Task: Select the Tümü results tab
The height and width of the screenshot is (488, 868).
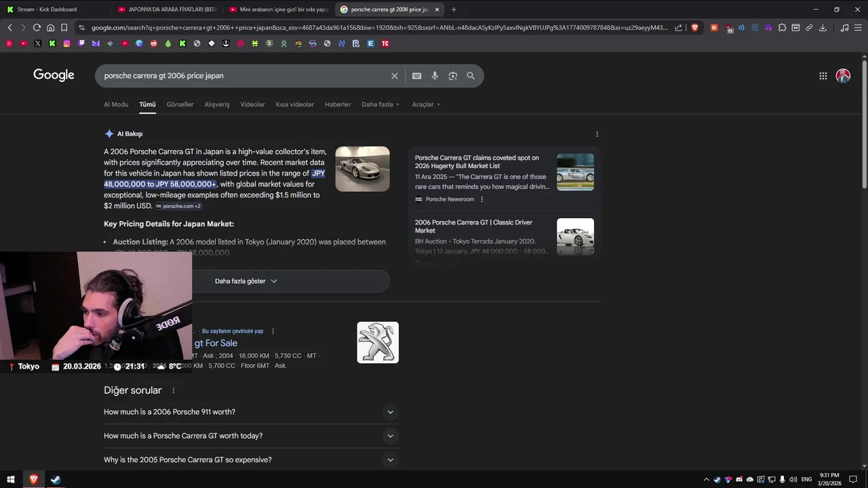Action: (147, 104)
